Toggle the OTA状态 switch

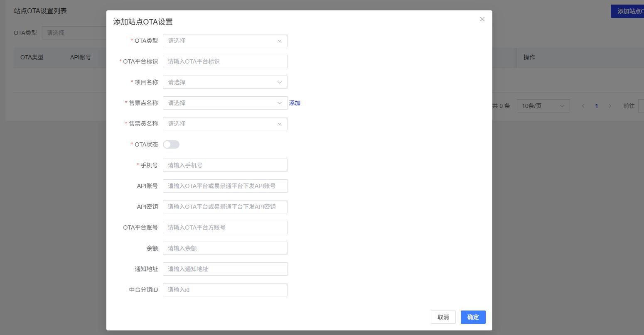pos(171,144)
